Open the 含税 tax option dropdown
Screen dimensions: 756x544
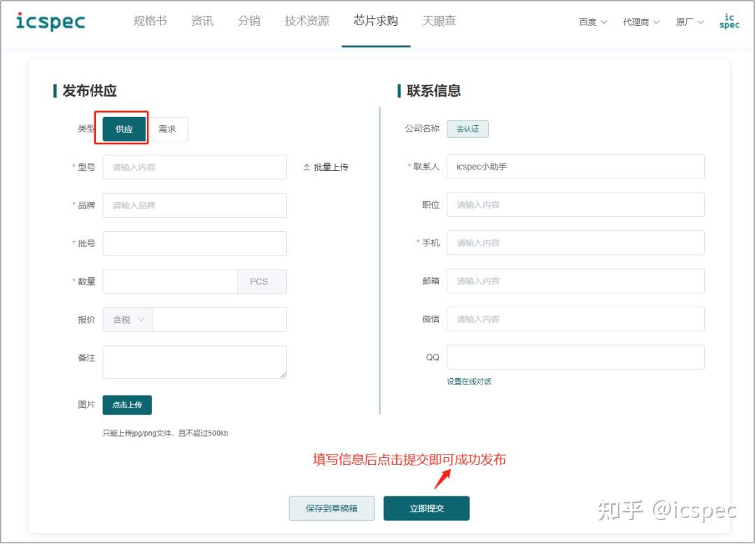pos(126,319)
